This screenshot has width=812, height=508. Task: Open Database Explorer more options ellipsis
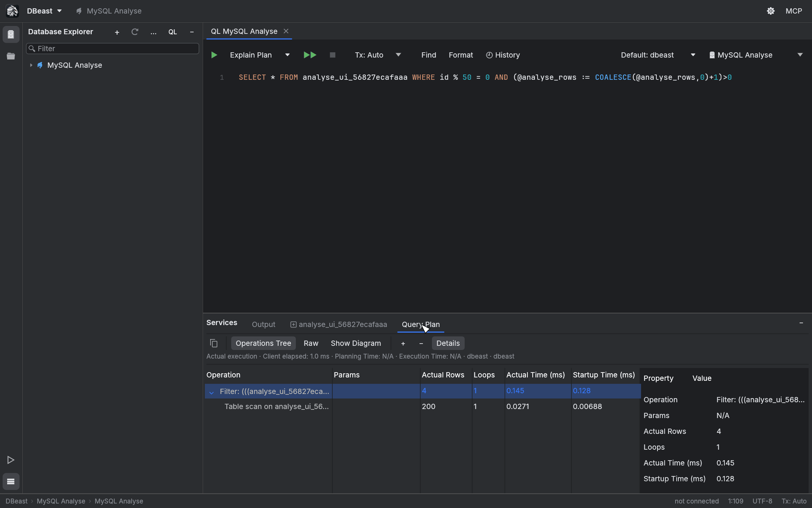click(x=153, y=32)
